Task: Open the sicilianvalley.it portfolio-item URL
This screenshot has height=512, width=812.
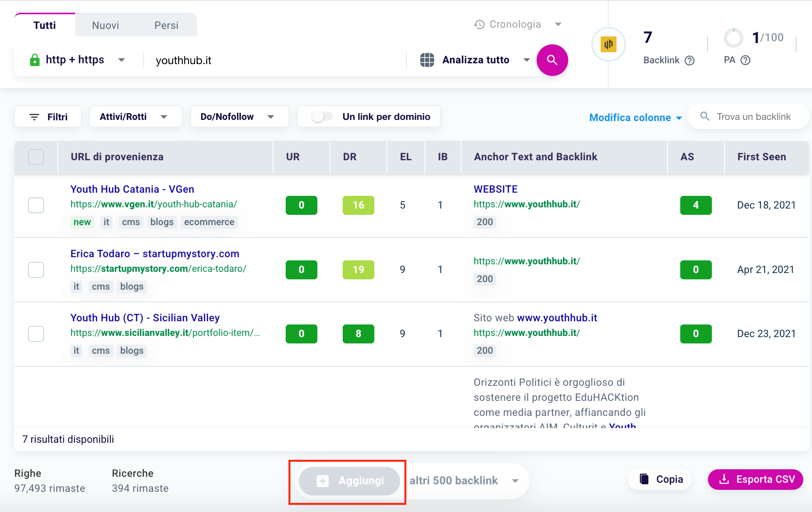Action: click(x=165, y=333)
